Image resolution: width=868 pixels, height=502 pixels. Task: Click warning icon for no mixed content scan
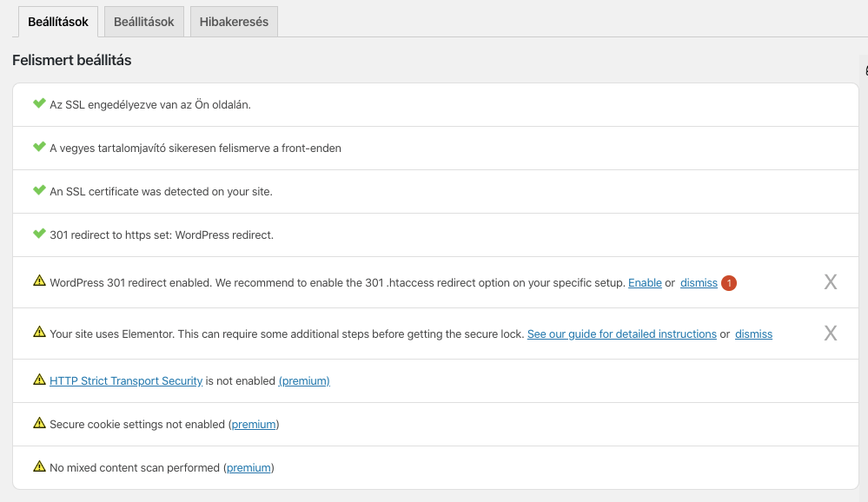[39, 466]
